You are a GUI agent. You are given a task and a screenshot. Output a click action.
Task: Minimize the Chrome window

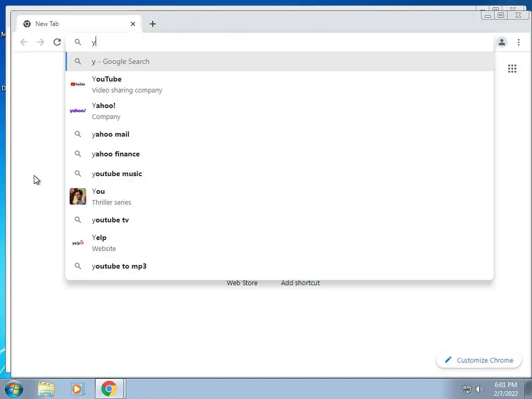click(488, 15)
